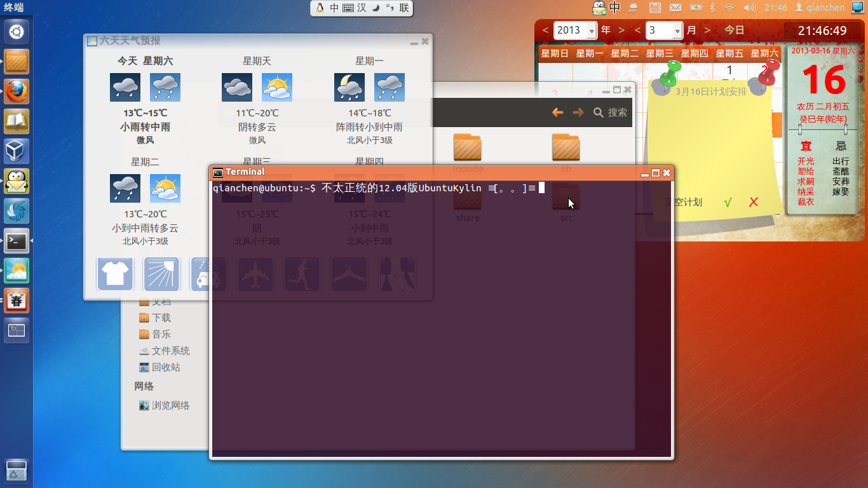Image resolution: width=868 pixels, height=488 pixels.
Task: Open penguin mail indicator in top panel
Action: tap(599, 8)
